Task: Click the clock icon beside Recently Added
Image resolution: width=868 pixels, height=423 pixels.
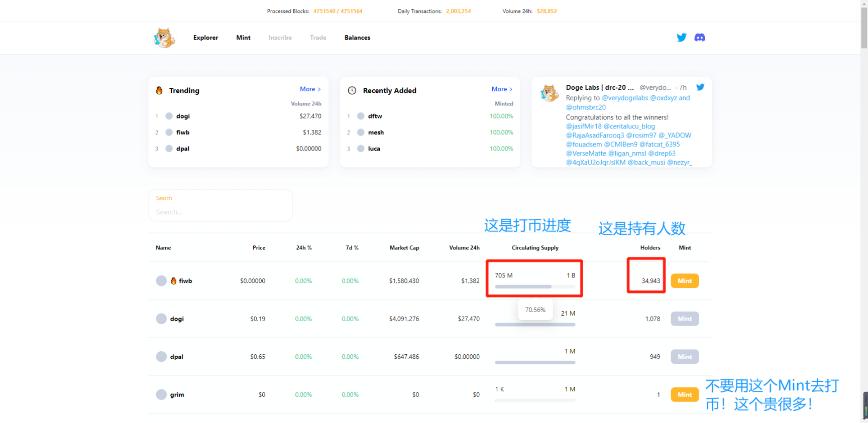Action: 352,90
